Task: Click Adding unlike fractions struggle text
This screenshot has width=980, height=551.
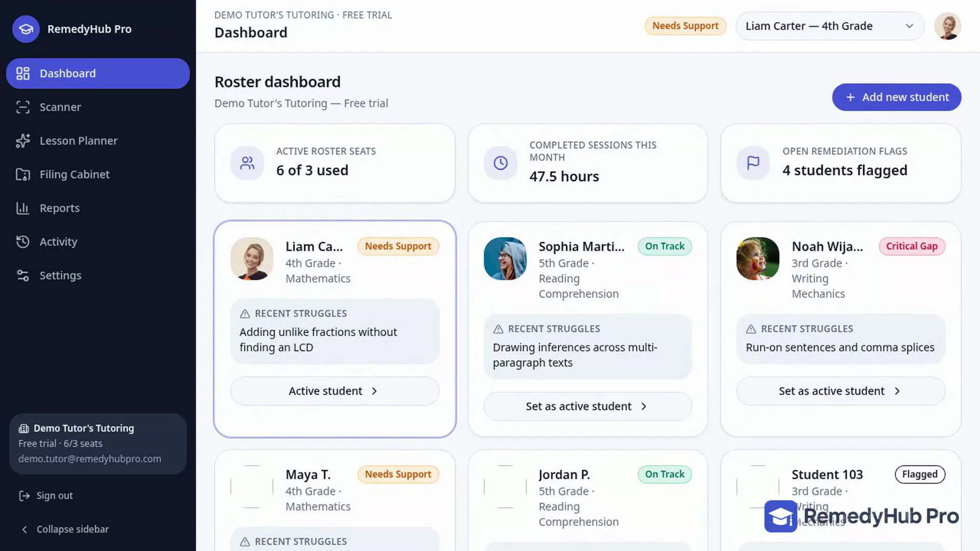Action: [318, 340]
